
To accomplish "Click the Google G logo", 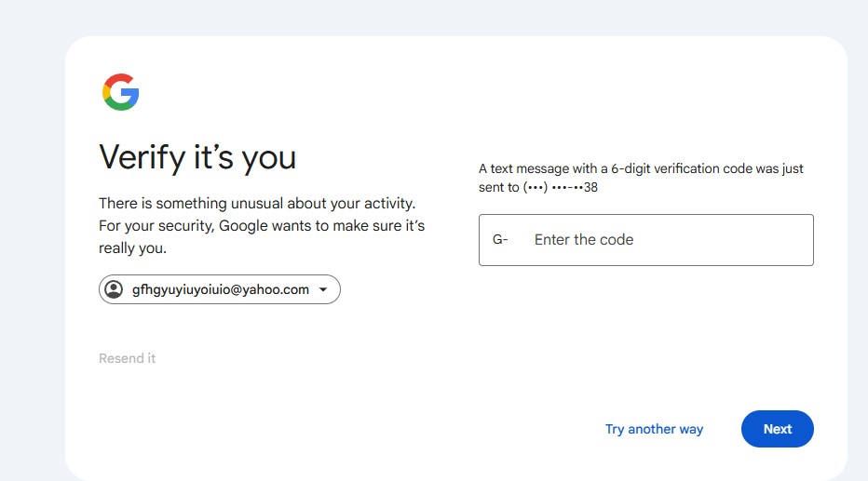I will (x=121, y=92).
